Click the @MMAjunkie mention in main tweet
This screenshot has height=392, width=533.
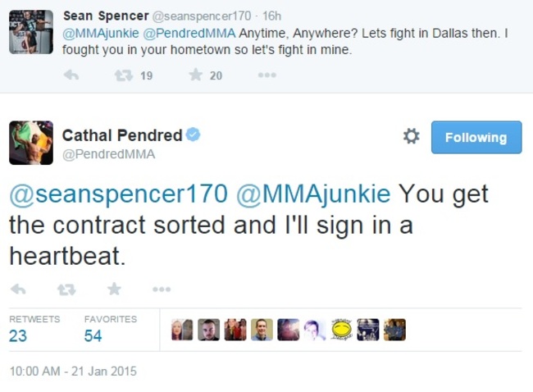tap(312, 194)
